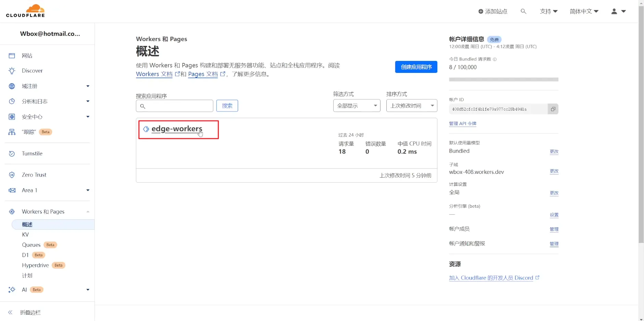This screenshot has width=644, height=321.
Task: Open the user account profile icon
Action: coord(614,11)
